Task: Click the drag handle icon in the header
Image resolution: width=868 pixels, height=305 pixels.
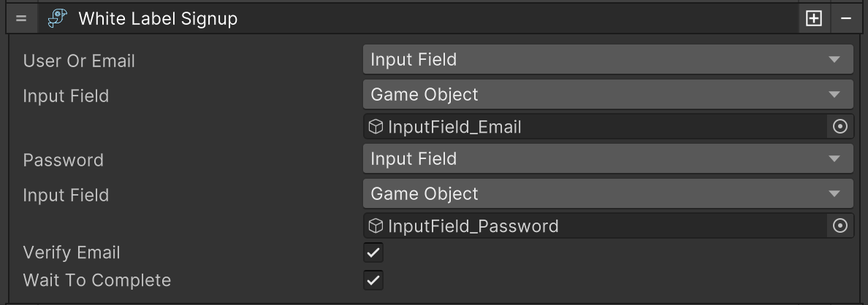Action: tap(20, 19)
